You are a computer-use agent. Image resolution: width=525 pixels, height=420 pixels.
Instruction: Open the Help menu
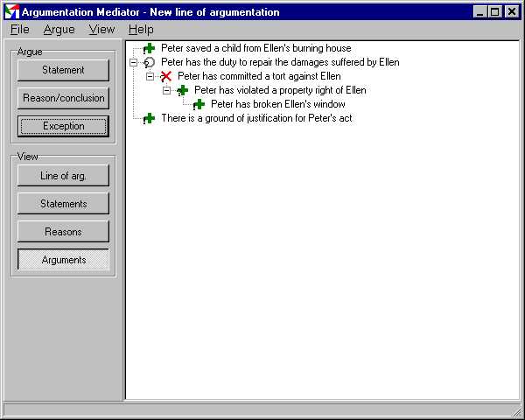pyautogui.click(x=141, y=30)
